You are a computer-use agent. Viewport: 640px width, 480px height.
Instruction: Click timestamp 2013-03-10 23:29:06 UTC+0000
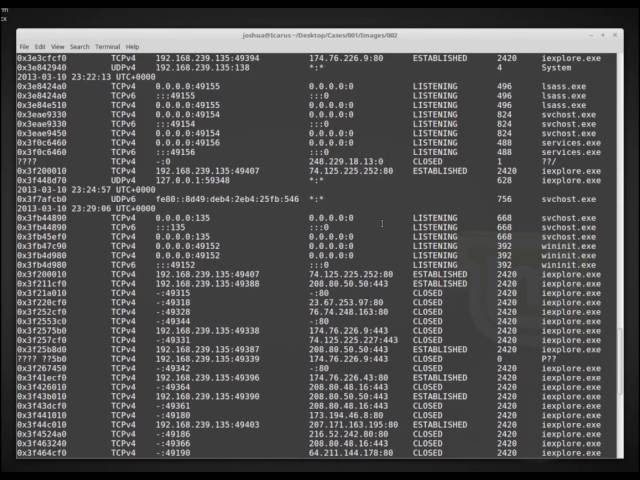pyautogui.click(x=86, y=209)
